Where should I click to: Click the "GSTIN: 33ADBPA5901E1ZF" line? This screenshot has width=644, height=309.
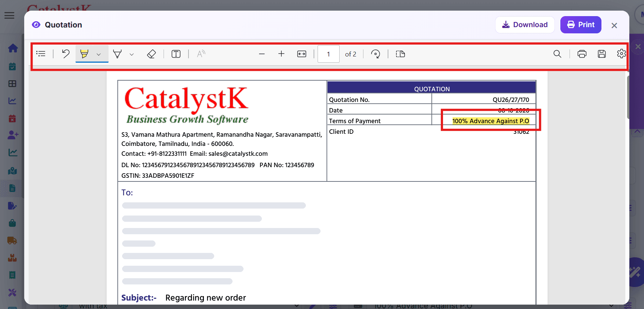pyautogui.click(x=158, y=176)
